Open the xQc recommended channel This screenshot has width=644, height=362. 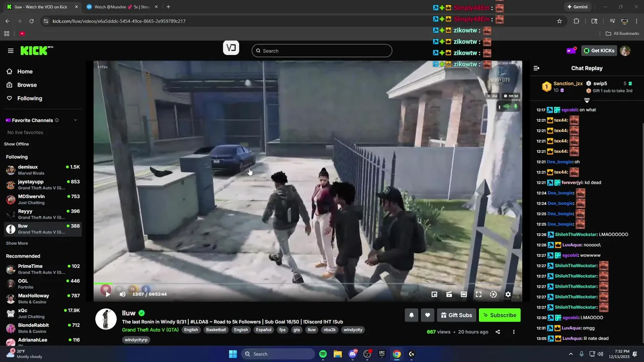click(x=43, y=313)
